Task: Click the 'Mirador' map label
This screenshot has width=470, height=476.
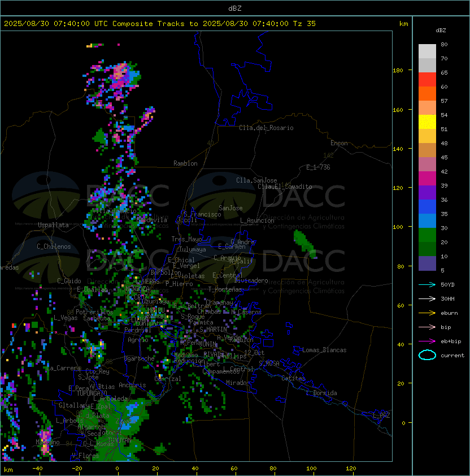Action: click(x=238, y=383)
